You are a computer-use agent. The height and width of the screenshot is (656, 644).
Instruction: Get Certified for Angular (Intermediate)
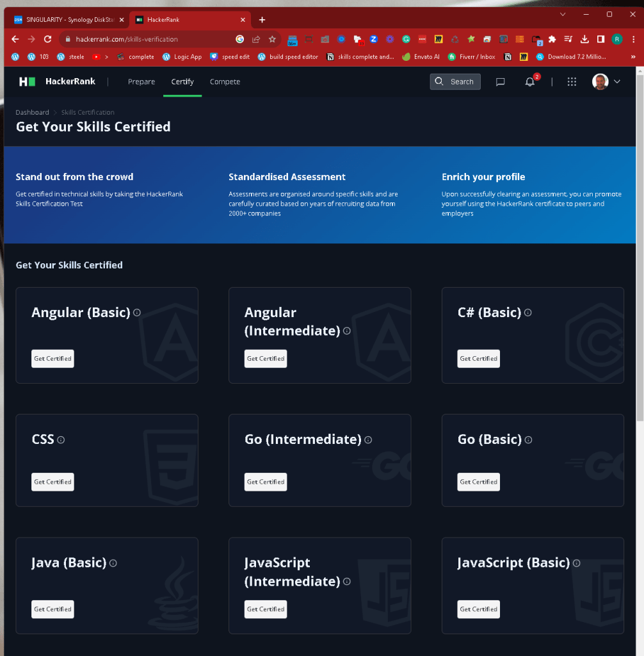pos(266,359)
